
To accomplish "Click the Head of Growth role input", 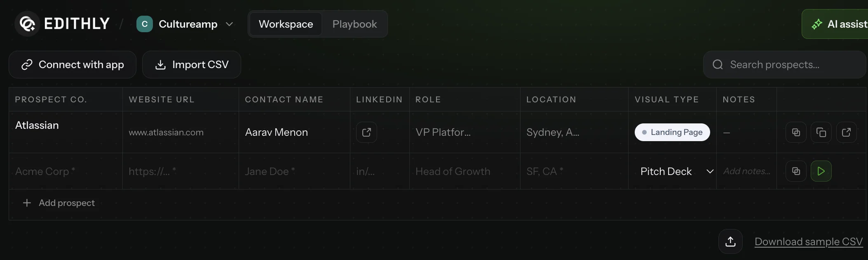I will tap(465, 171).
